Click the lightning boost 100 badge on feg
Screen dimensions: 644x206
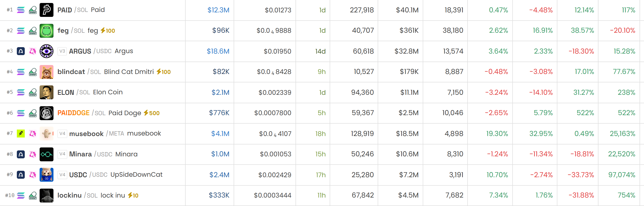pyautogui.click(x=108, y=31)
